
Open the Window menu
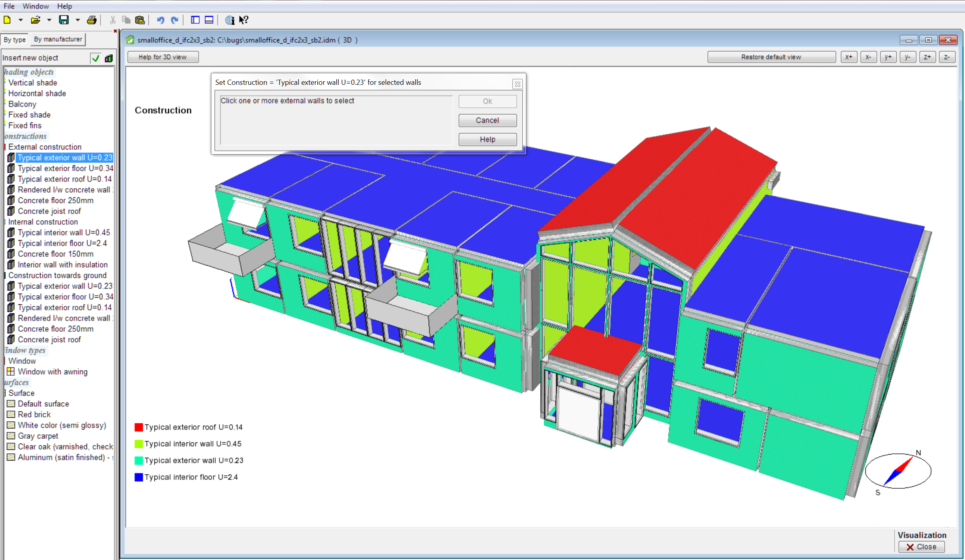pyautogui.click(x=36, y=6)
